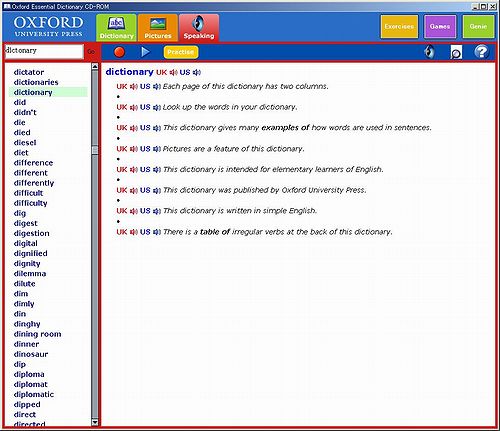Play UK audio for 'Look up the words'
The height and width of the screenshot is (431, 500).
[x=134, y=107]
